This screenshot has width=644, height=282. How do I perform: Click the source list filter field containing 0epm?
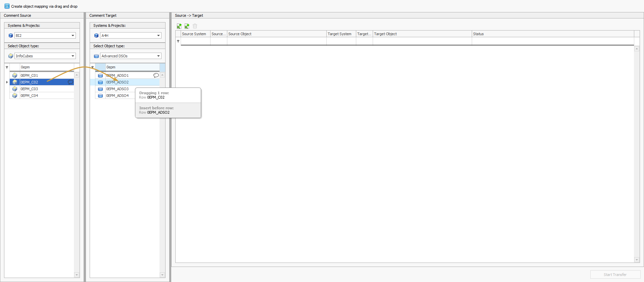tap(46, 67)
